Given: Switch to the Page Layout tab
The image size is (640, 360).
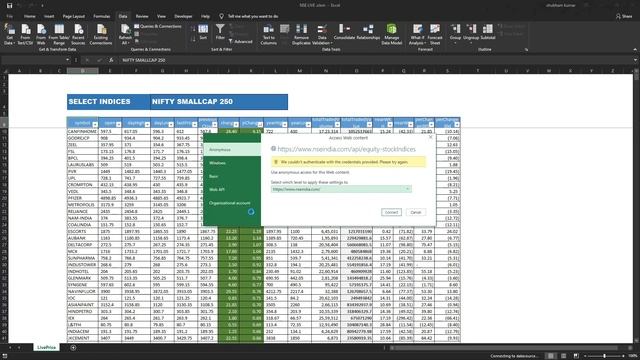Looking at the screenshot, I should (74, 16).
